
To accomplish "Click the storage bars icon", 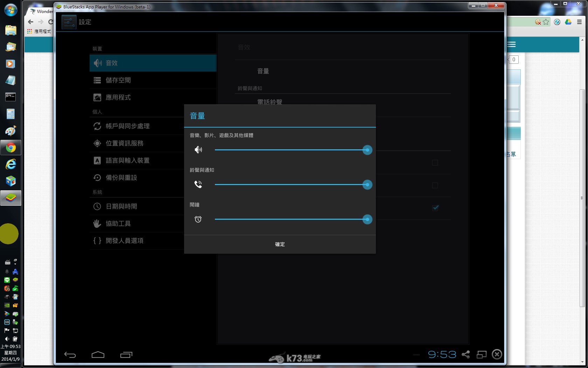I will point(97,80).
